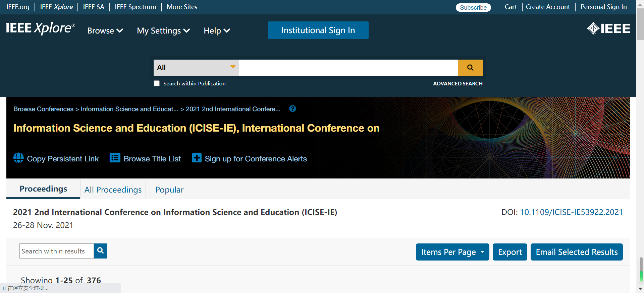Expand the Browse menu

105,31
